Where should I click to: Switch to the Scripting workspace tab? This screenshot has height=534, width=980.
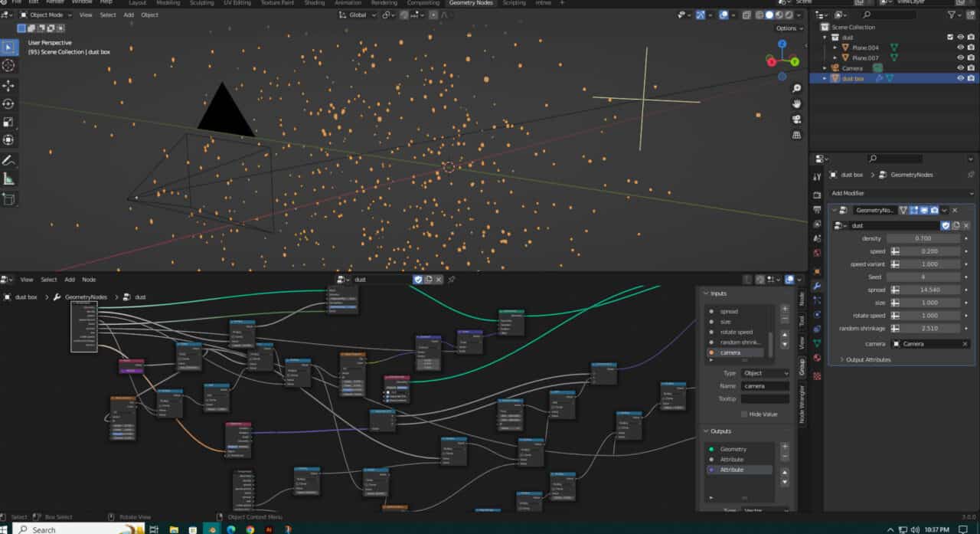click(514, 3)
